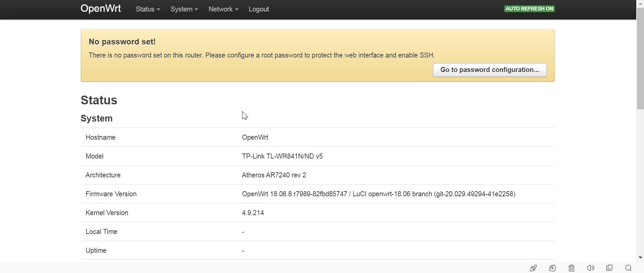644x273 pixels.
Task: Click the rocket icon in bottom bar
Action: click(533, 268)
